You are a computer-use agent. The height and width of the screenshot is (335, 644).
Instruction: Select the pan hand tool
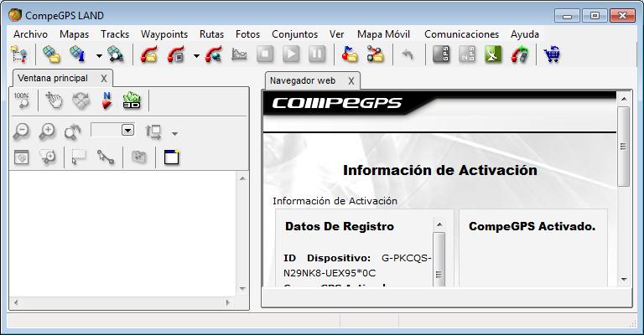(54, 101)
